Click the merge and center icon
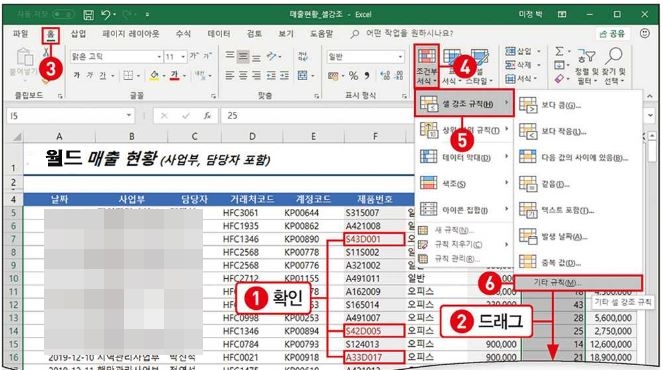663x370 pixels. (303, 76)
